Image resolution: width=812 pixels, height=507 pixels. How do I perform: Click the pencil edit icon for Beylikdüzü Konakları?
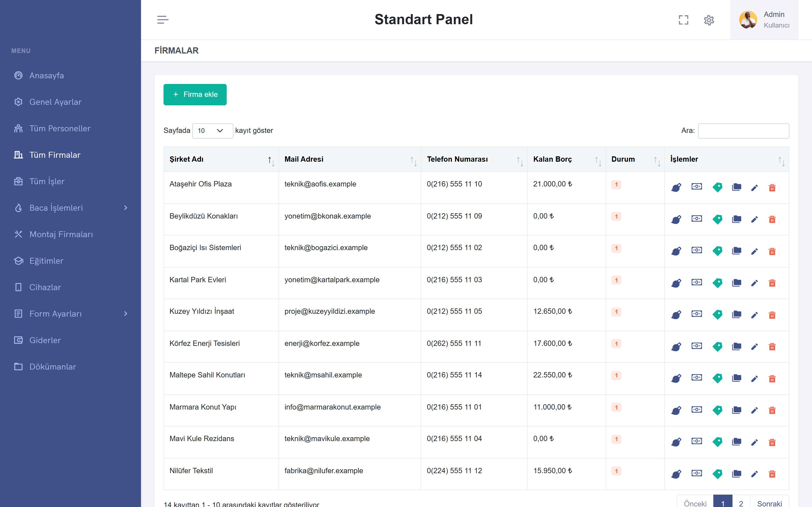pyautogui.click(x=754, y=219)
